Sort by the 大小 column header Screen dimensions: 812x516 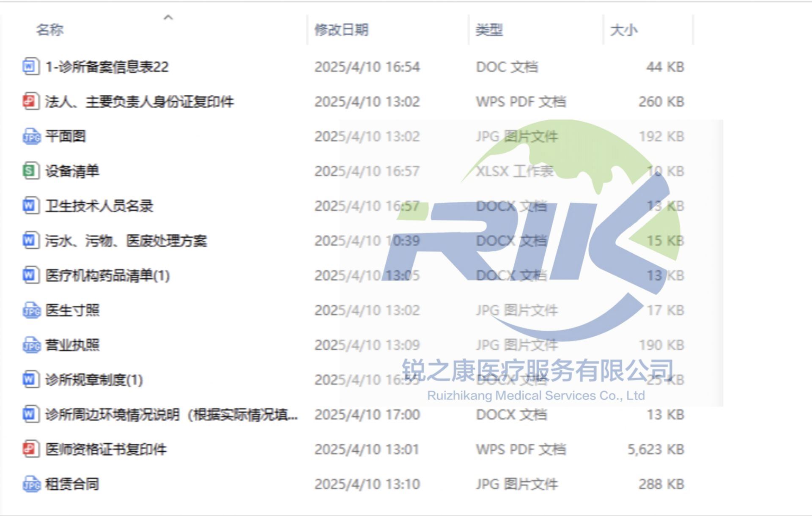coord(624,30)
